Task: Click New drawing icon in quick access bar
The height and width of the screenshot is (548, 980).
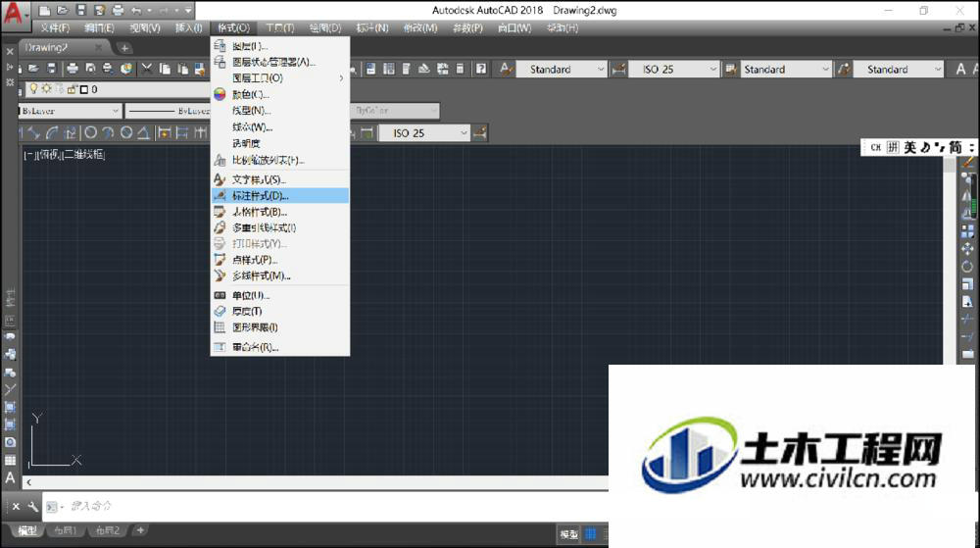Action: [x=44, y=11]
